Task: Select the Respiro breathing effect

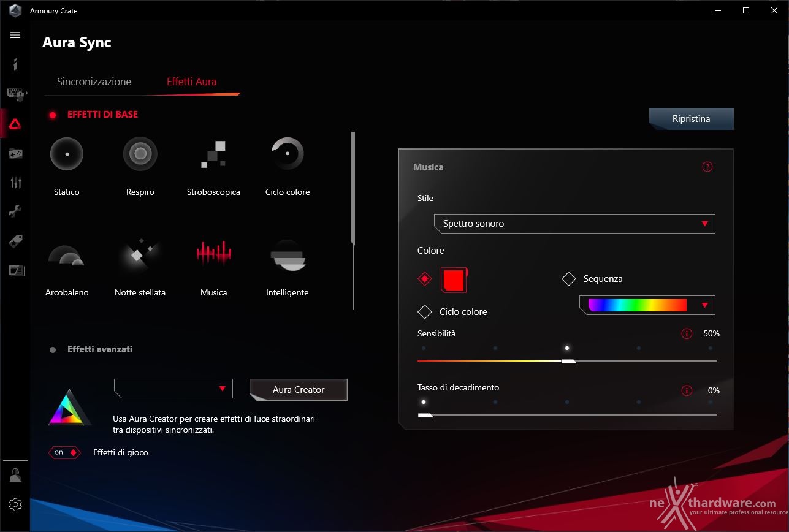Action: tap(140, 153)
